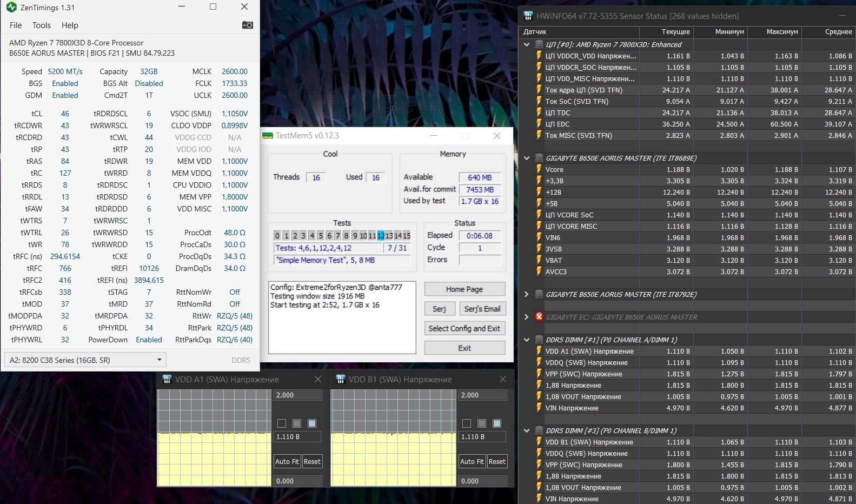Expand the GIGABYTE EC sensor group
The height and width of the screenshot is (504, 856).
tap(527, 317)
